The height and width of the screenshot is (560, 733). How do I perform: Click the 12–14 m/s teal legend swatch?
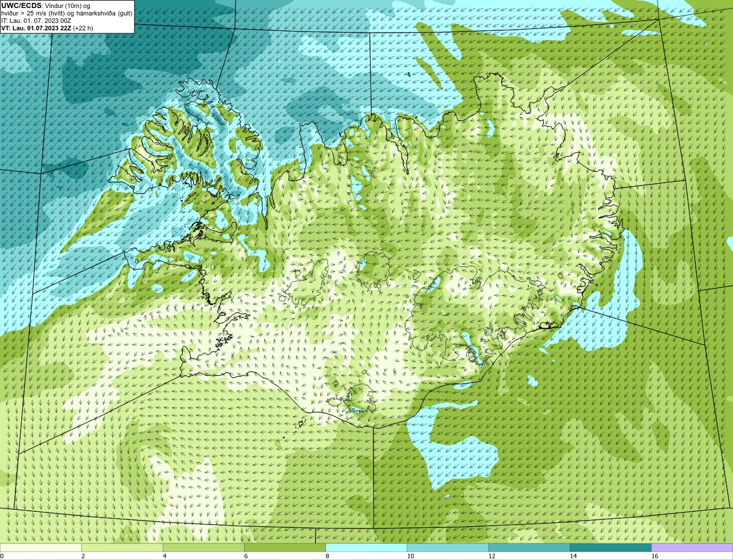click(529, 548)
